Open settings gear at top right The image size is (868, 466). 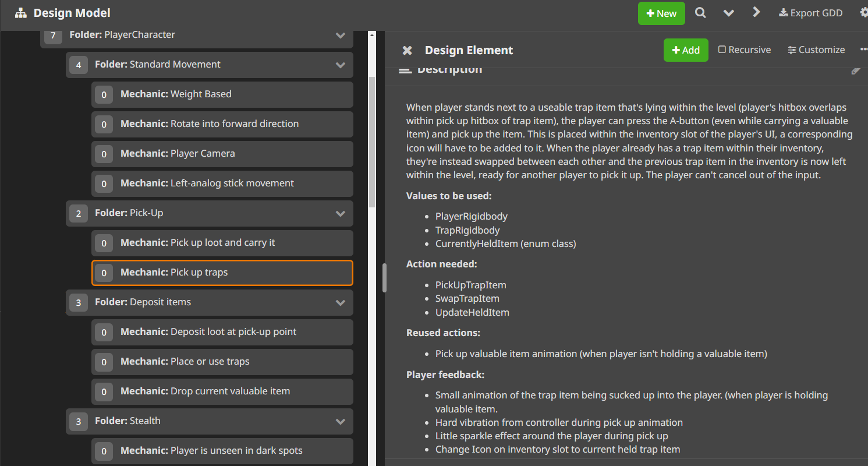pyautogui.click(x=863, y=12)
